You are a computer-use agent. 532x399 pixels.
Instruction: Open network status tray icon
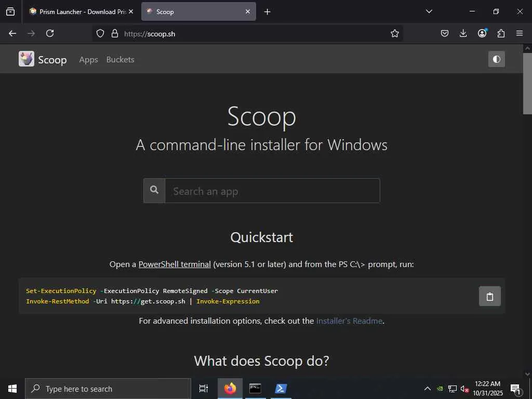point(453,389)
